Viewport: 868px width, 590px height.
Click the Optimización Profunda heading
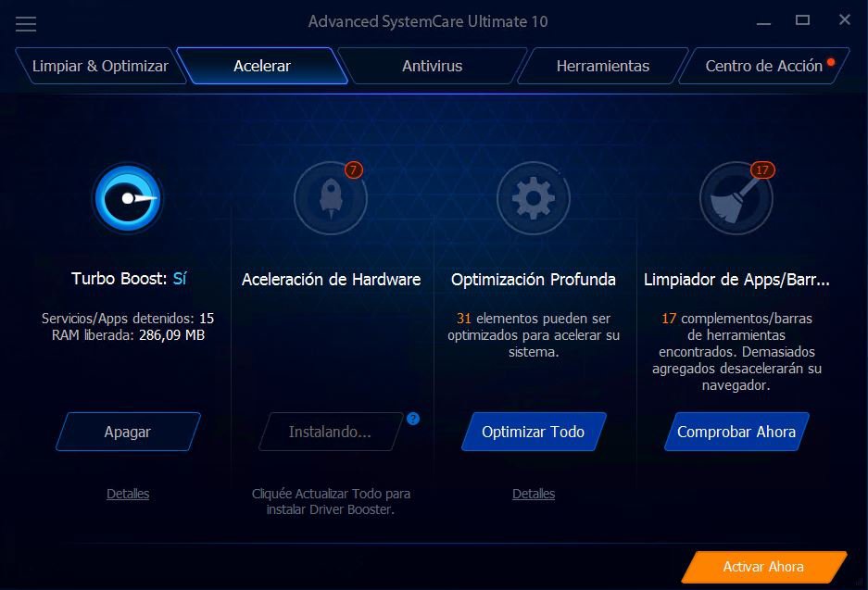[x=533, y=280]
